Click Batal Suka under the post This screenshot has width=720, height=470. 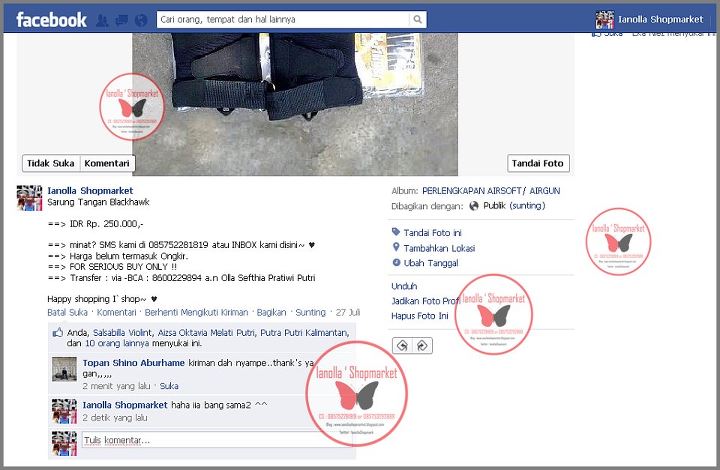68,312
